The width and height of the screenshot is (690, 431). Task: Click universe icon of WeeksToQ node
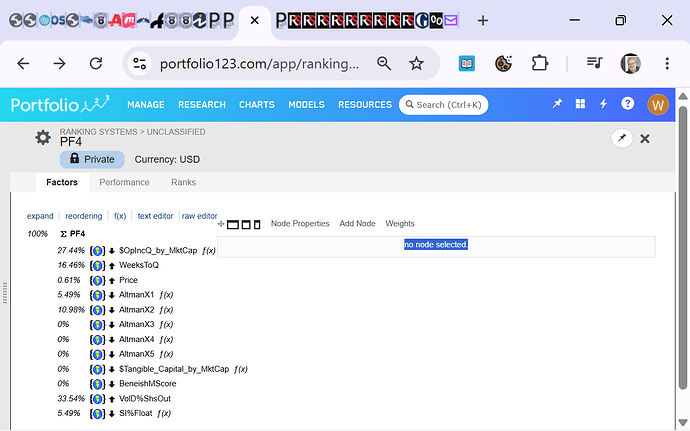point(98,265)
